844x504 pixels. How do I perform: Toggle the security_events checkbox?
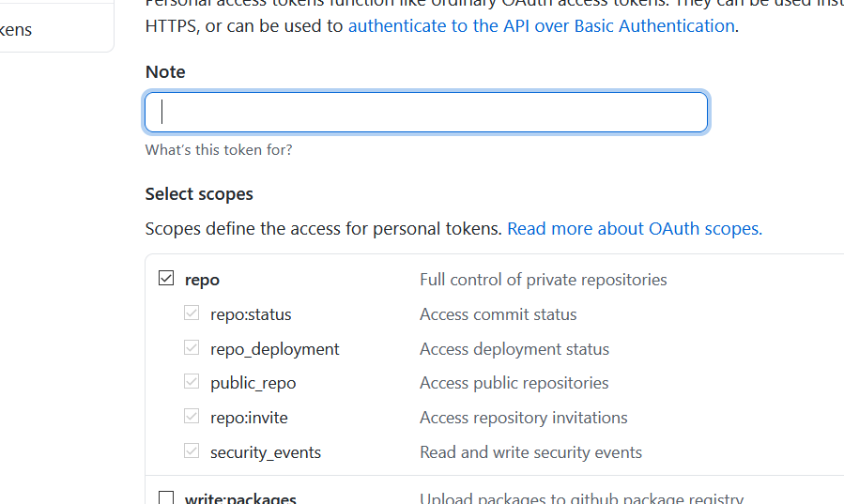(x=192, y=451)
